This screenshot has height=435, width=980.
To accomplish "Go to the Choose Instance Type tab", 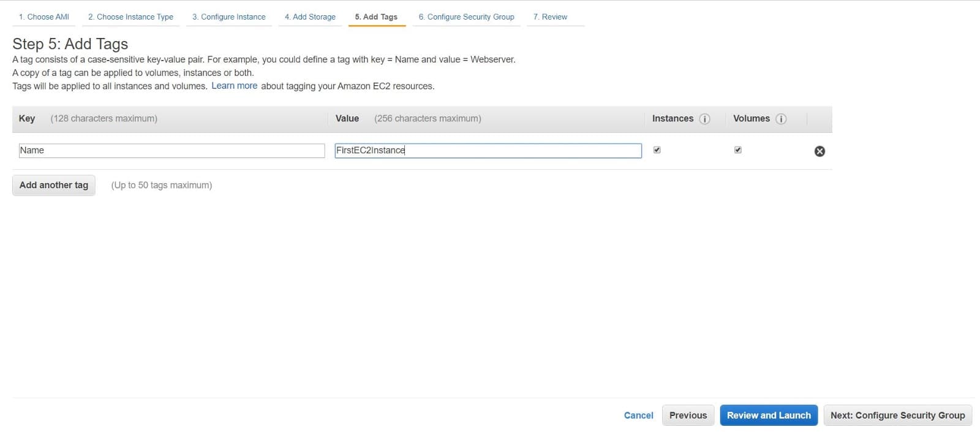I will (130, 17).
